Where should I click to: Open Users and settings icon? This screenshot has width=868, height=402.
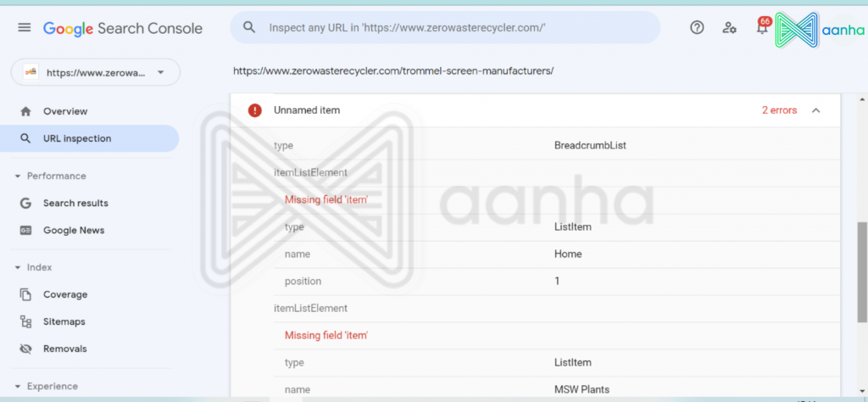coord(729,27)
